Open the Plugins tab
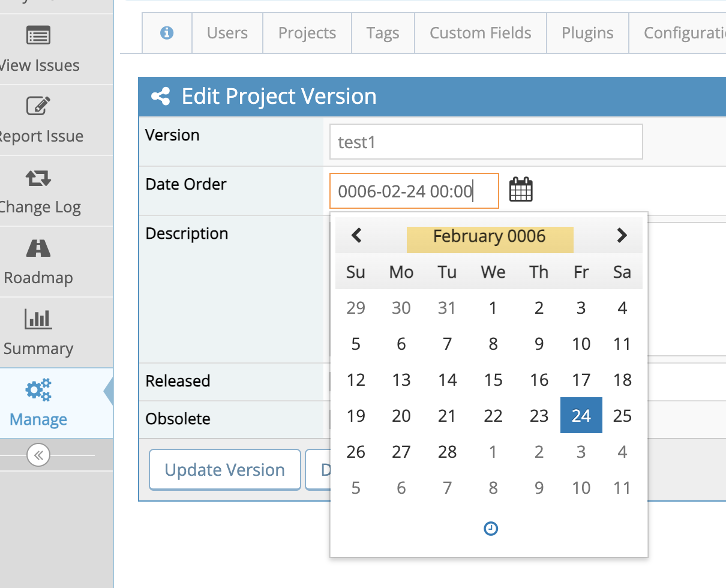 click(587, 32)
